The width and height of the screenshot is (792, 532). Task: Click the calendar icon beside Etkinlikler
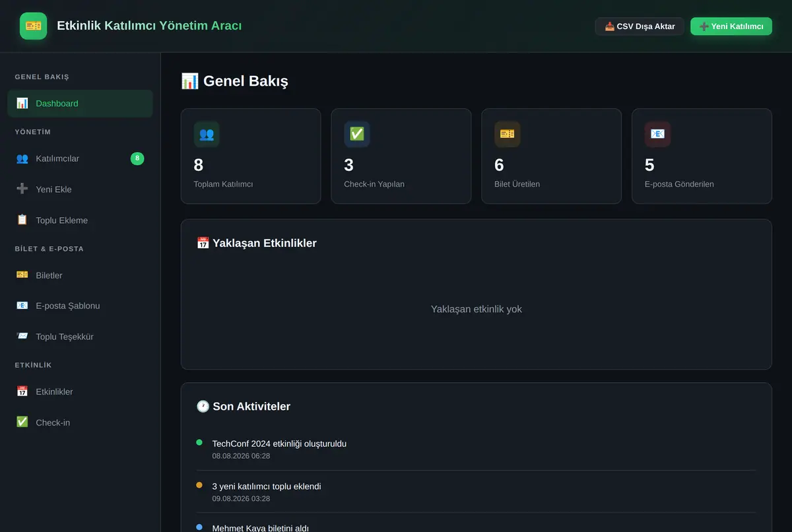coord(22,391)
